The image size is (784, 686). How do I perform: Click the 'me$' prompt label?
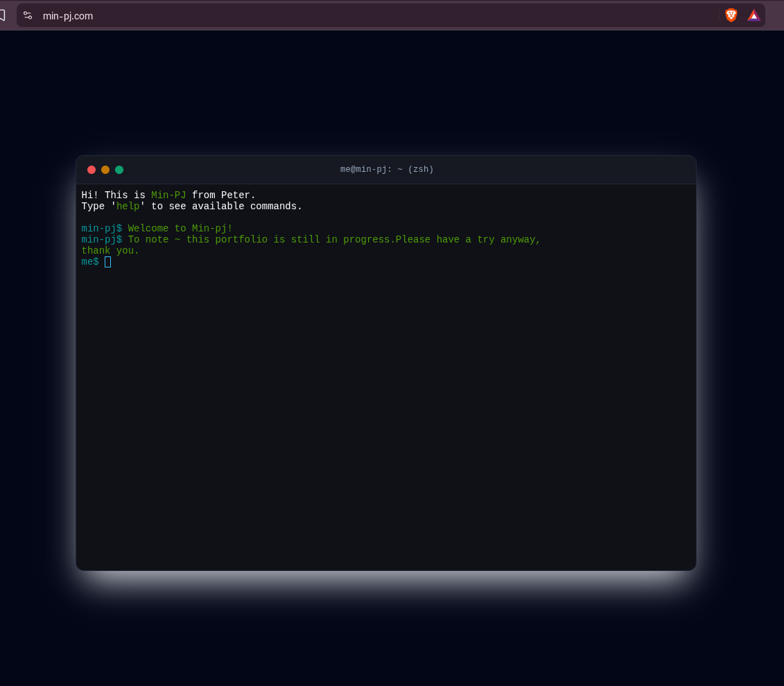click(90, 262)
